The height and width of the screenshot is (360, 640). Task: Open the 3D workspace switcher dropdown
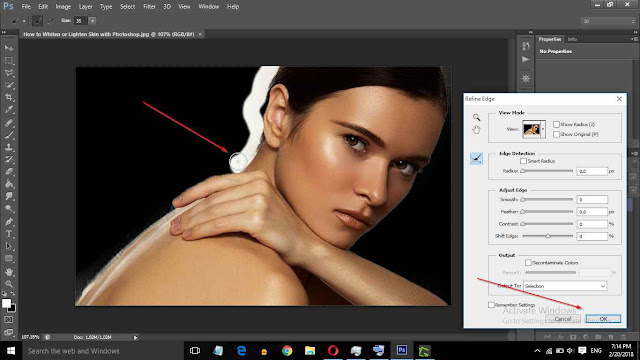[608, 21]
